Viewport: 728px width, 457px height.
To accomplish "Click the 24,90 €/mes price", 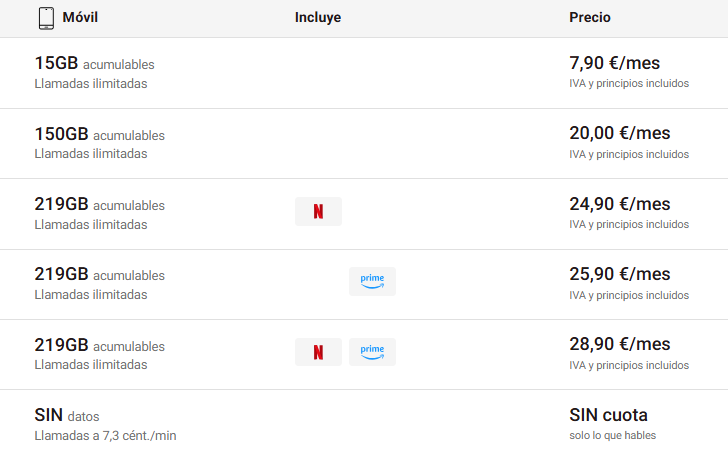I will pos(619,204).
